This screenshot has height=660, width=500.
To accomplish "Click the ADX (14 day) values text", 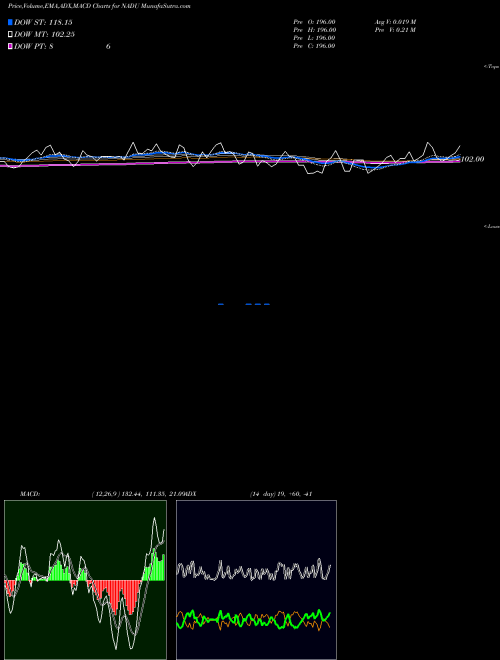I will click(281, 494).
